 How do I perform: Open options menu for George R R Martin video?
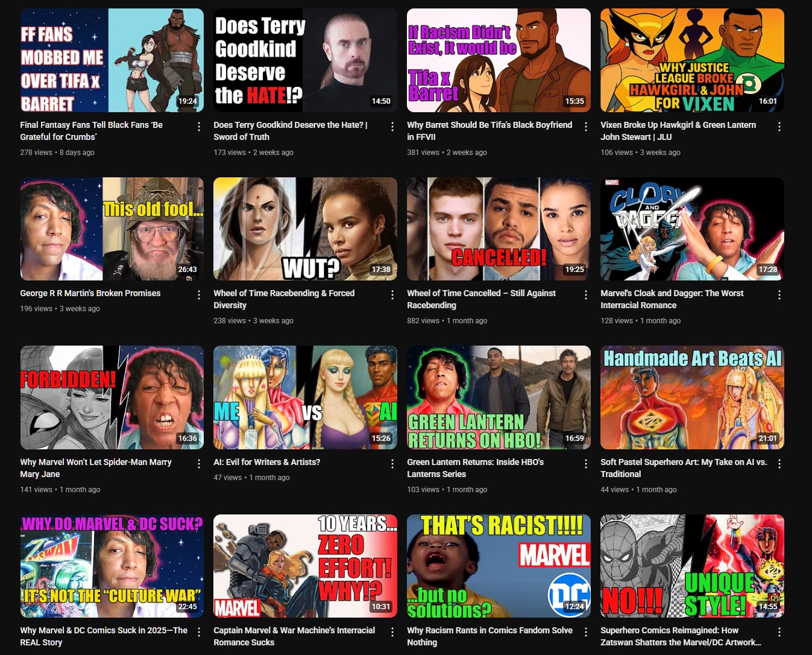(199, 295)
